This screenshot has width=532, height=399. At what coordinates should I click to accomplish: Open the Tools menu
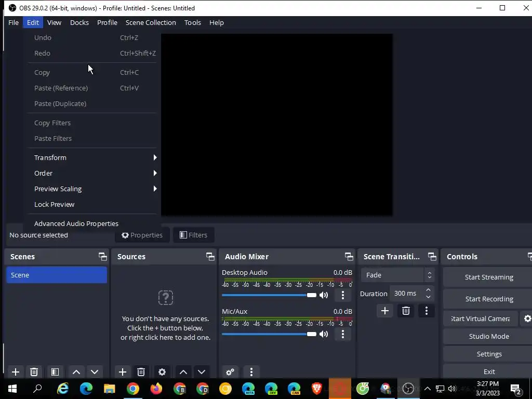[192, 22]
